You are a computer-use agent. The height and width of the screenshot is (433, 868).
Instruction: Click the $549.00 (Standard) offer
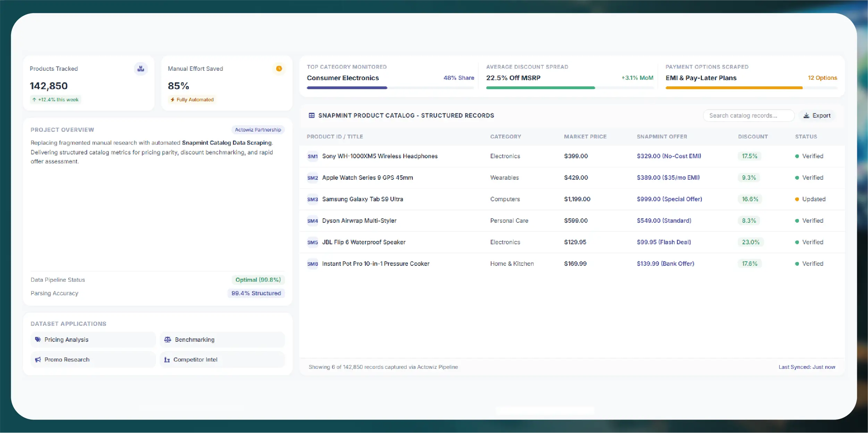664,221
